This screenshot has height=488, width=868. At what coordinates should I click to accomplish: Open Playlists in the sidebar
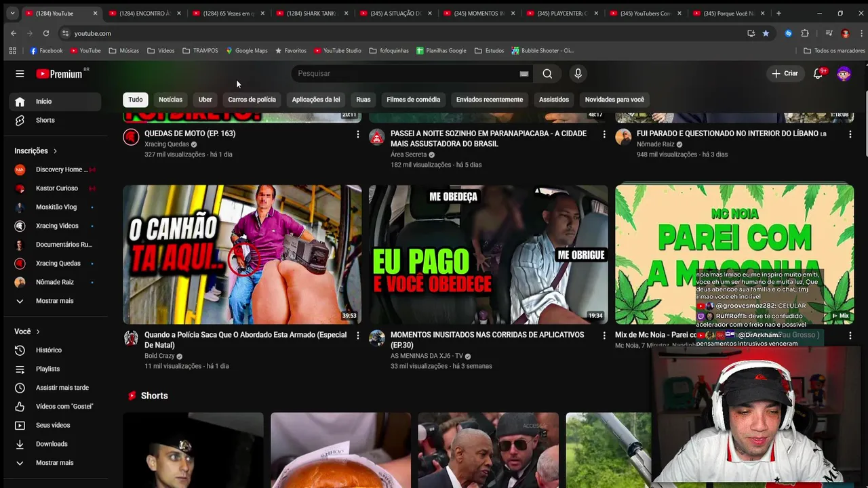tap(55, 369)
